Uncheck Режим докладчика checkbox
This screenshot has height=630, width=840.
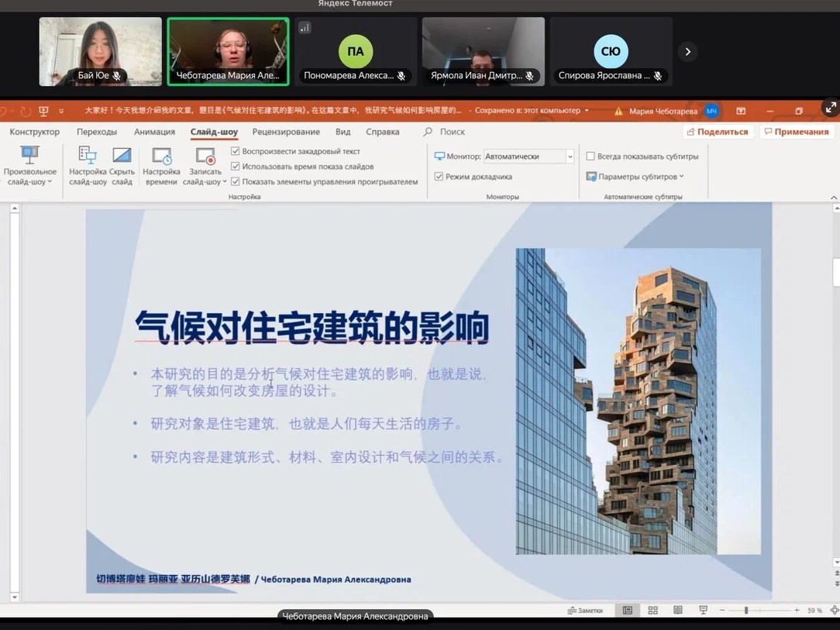click(439, 177)
